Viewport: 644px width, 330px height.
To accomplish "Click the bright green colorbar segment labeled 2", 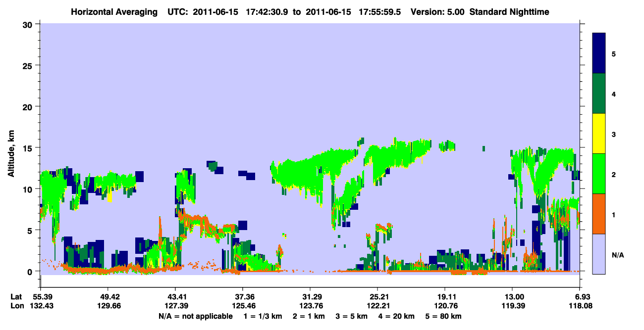I will [x=599, y=174].
